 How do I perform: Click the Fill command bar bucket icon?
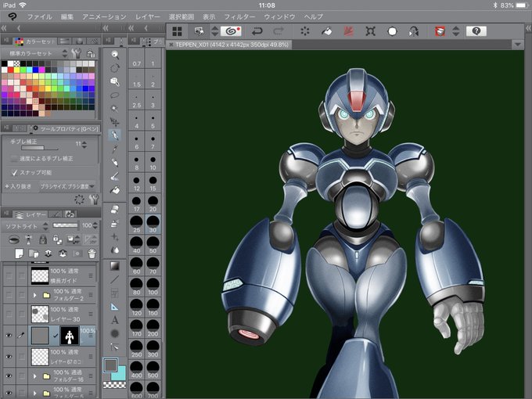click(326, 31)
